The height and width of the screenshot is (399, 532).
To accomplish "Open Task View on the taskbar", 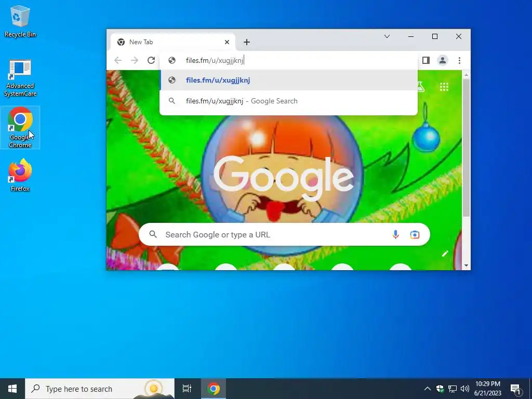I will pos(187,389).
